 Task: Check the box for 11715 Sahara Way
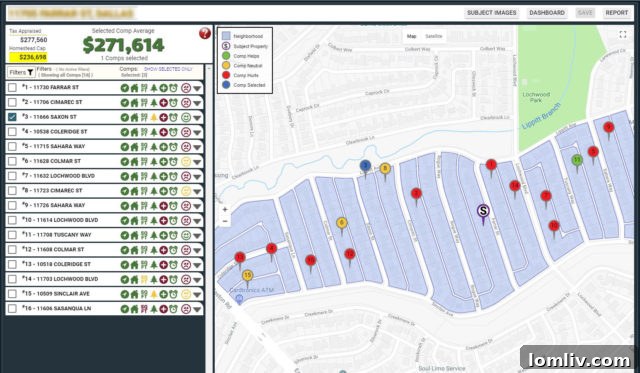13,147
